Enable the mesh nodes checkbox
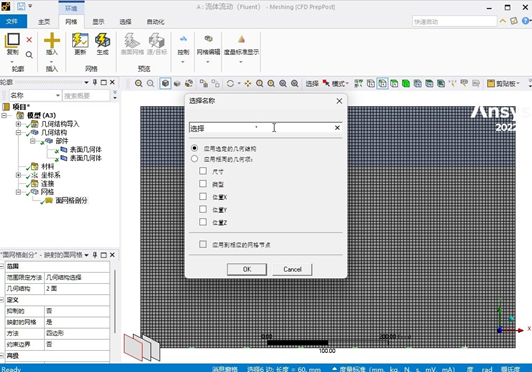The height and width of the screenshot is (372, 532). pyautogui.click(x=203, y=244)
